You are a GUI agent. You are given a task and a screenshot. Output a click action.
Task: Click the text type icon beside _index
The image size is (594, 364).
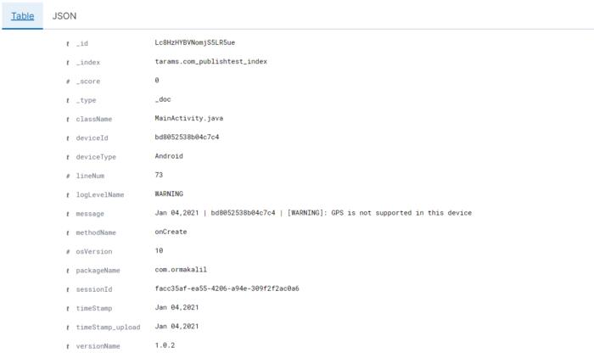[67, 63]
